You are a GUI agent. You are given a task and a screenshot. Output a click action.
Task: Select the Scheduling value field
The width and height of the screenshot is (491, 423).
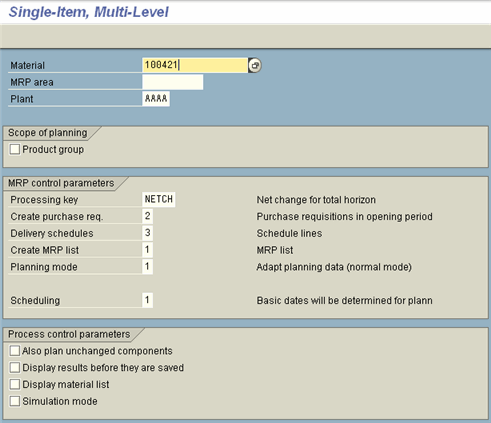pyautogui.click(x=148, y=300)
